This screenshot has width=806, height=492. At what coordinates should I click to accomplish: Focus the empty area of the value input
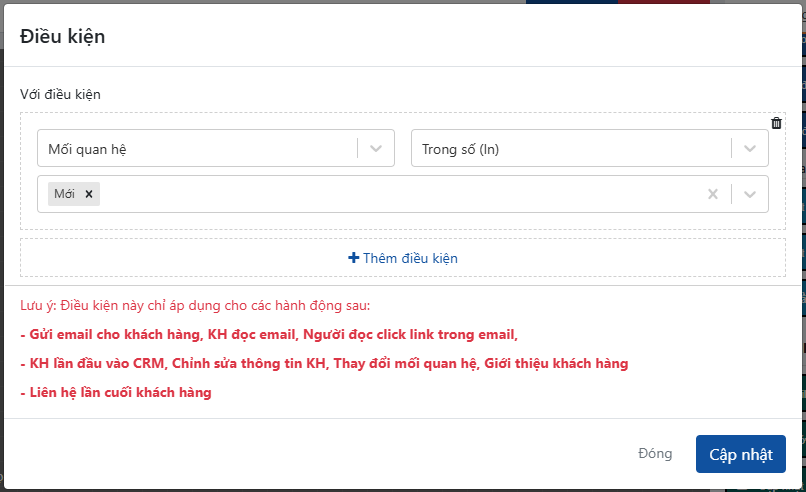coord(400,194)
